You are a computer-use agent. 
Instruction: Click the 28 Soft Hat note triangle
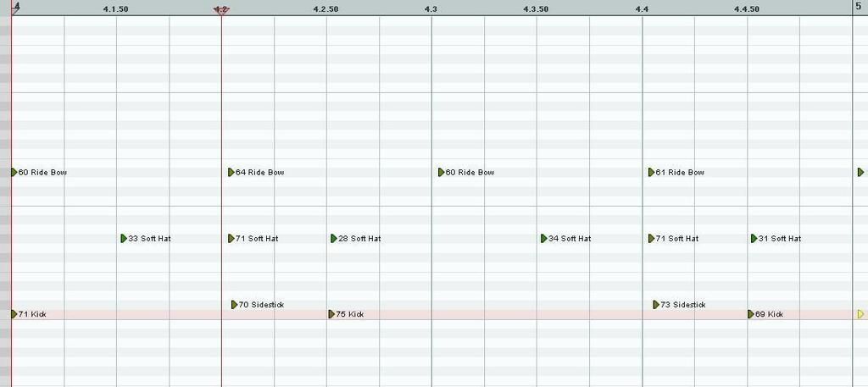334,239
